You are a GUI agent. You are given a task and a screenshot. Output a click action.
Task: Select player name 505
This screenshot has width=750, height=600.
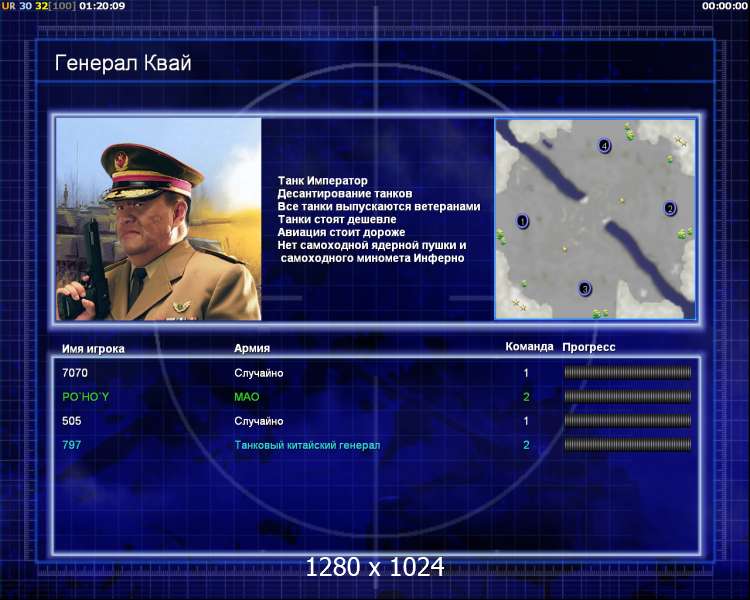tap(72, 421)
